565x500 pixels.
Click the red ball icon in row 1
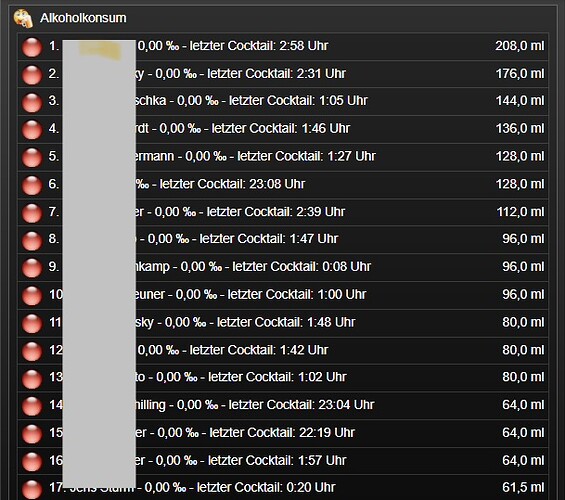pyautogui.click(x=32, y=47)
